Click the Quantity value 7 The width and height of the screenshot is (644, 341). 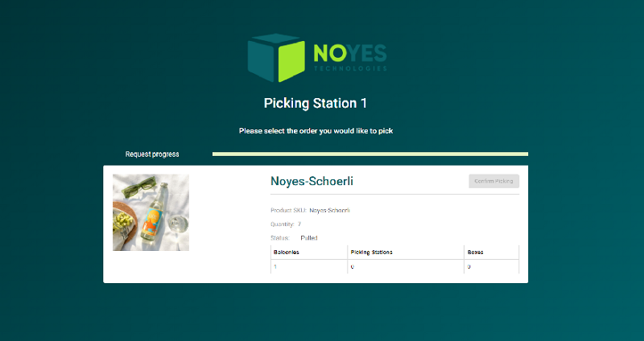(299, 224)
